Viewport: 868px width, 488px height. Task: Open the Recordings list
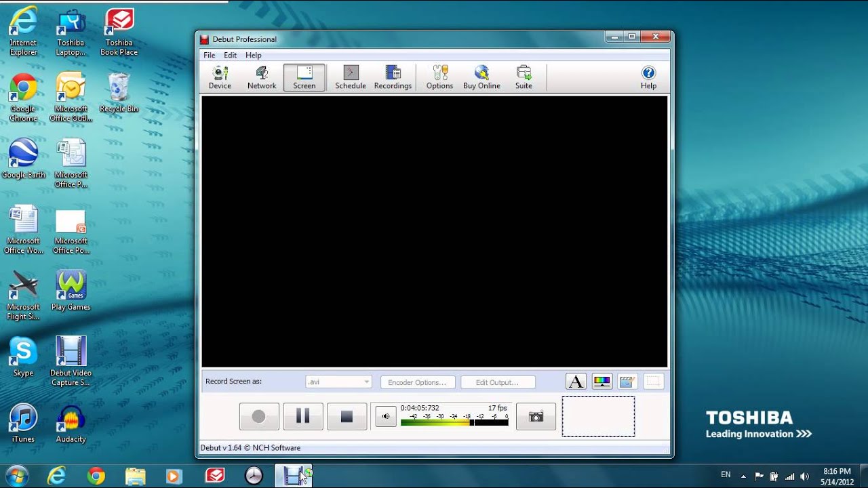393,77
